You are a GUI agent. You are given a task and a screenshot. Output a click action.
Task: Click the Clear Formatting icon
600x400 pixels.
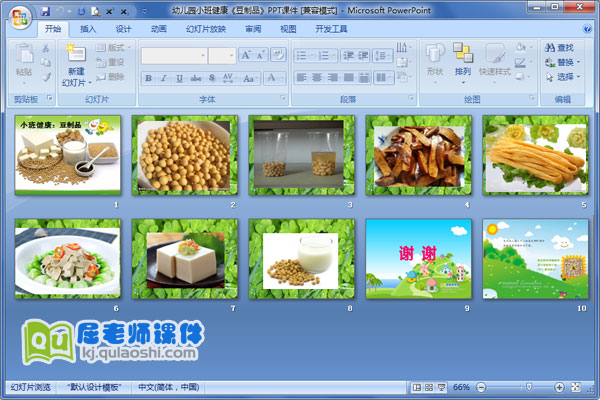(278, 56)
